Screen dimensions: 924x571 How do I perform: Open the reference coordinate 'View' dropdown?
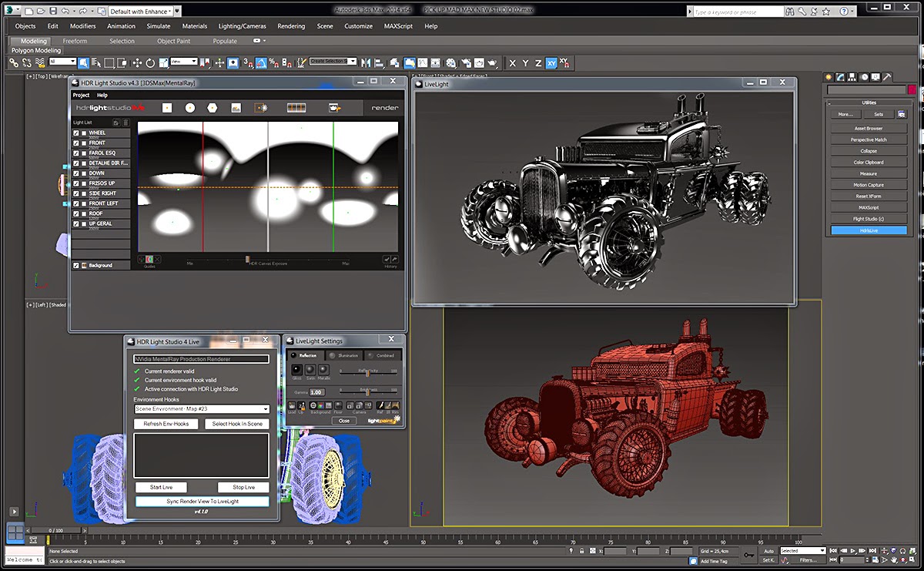point(184,61)
